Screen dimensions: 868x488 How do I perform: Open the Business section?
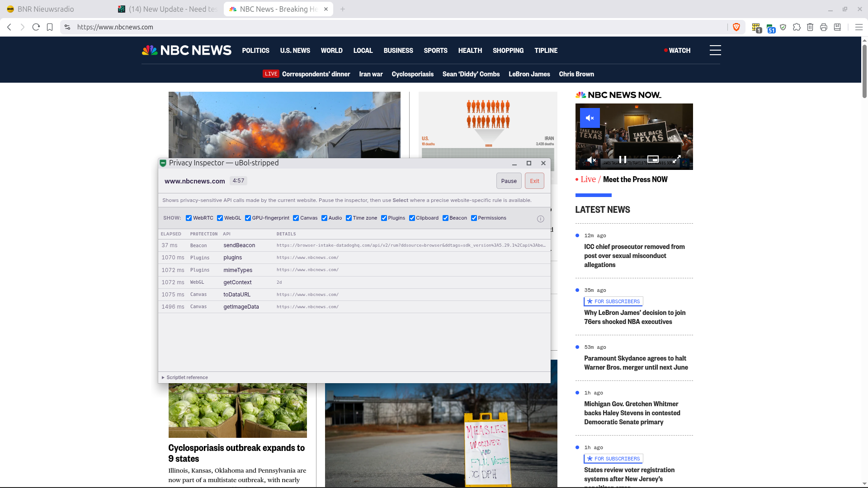click(x=398, y=51)
